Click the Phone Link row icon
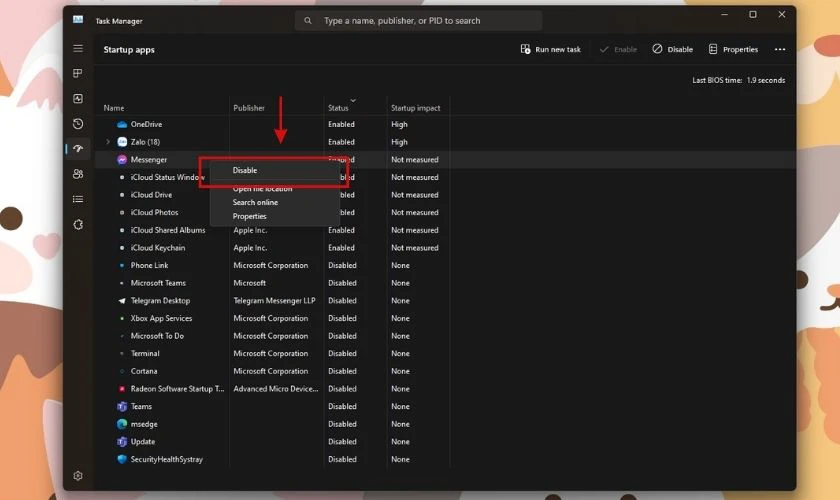 click(x=122, y=265)
